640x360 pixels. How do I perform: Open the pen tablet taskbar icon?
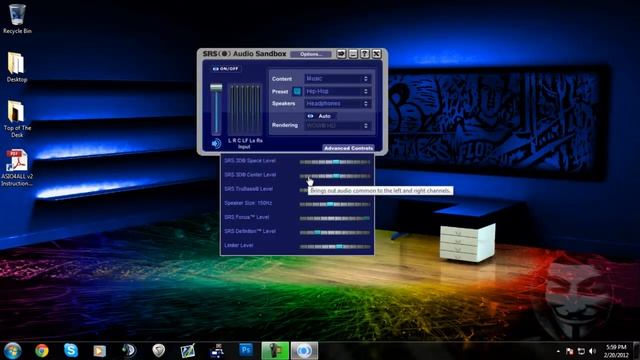[187, 351]
